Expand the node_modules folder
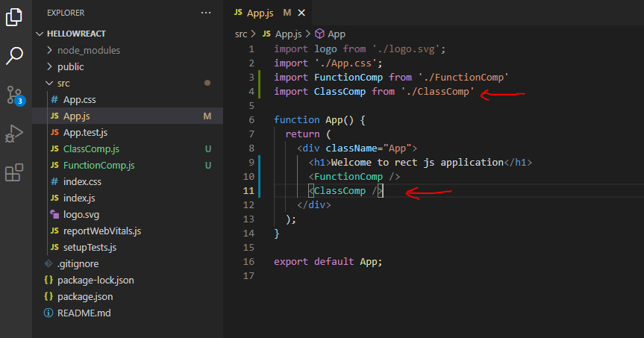The image size is (644, 338). point(89,50)
